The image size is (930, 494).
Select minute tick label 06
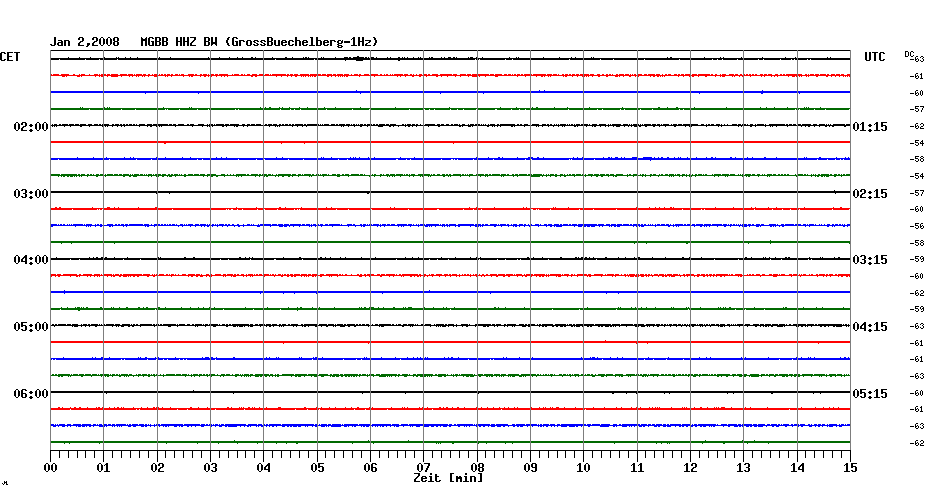point(370,468)
